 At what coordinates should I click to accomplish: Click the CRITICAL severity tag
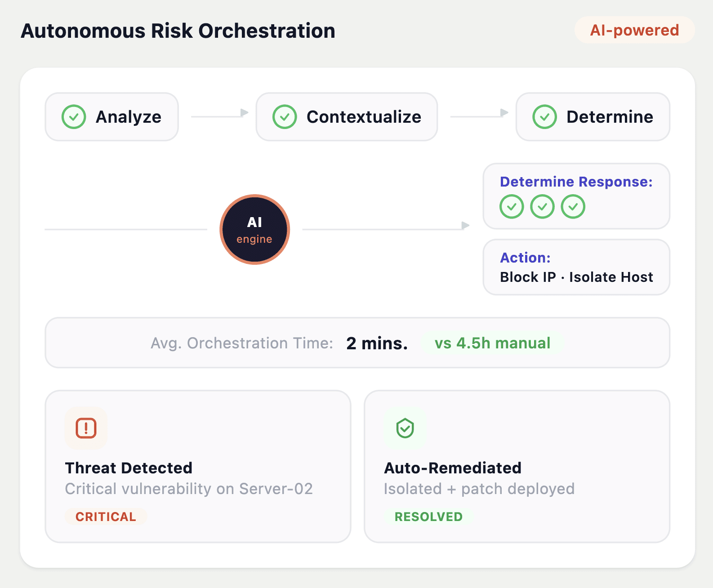pos(106,517)
